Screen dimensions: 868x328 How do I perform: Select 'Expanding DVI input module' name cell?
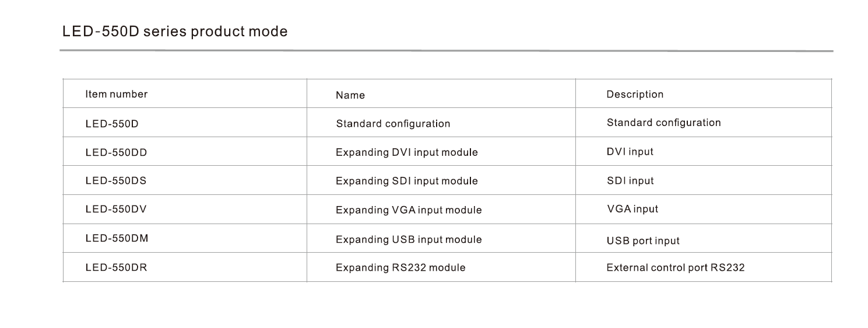[x=406, y=152]
